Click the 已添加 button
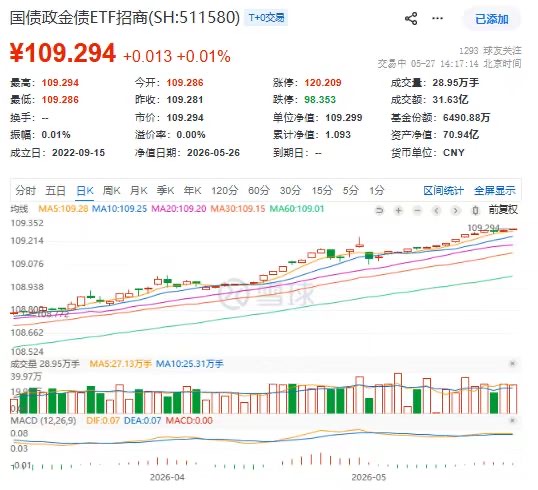The width and height of the screenshot is (538, 490). pyautogui.click(x=492, y=19)
